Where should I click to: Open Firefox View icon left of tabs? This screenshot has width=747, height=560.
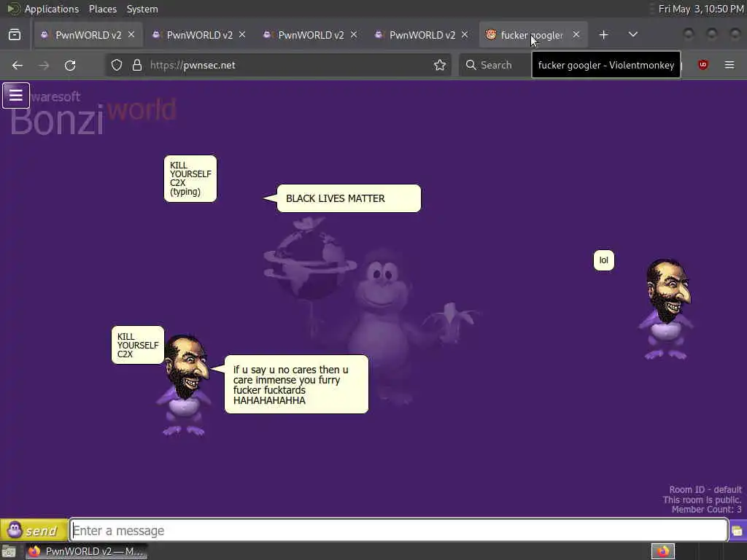15,35
